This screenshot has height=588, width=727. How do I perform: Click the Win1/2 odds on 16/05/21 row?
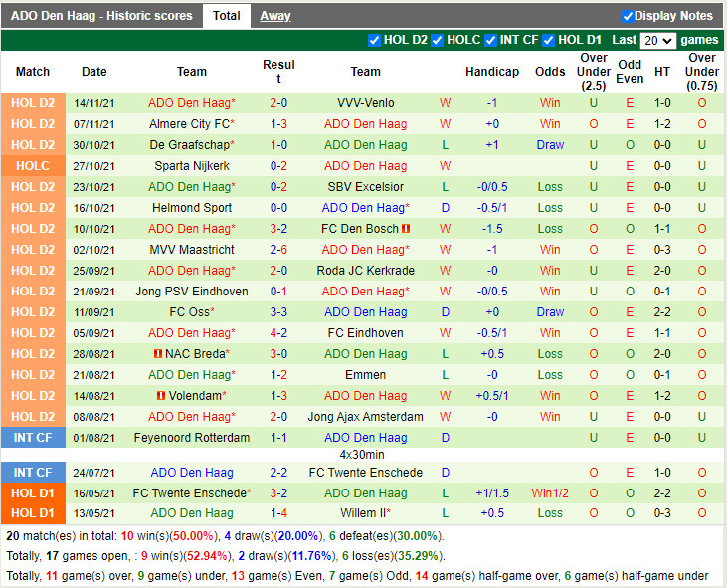coord(550,492)
